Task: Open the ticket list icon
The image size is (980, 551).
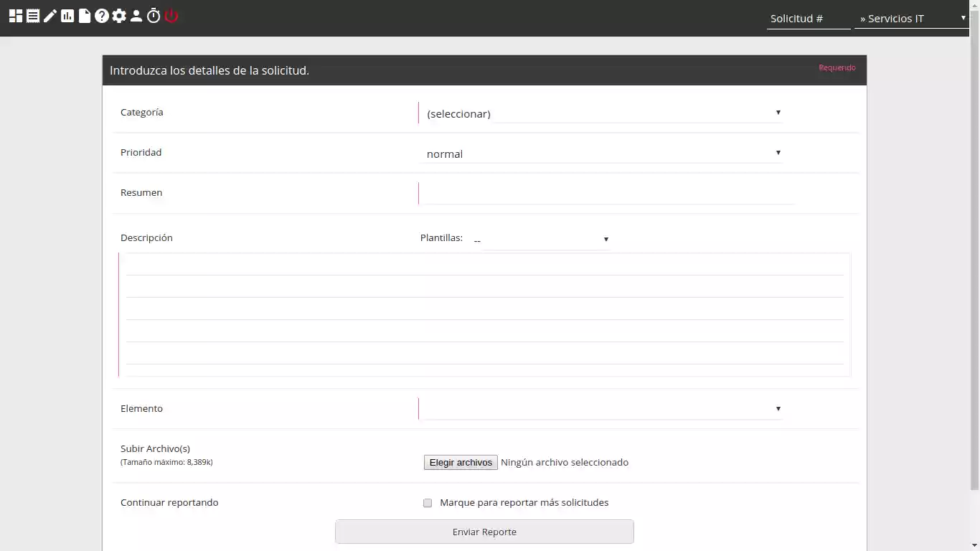Action: (32, 15)
